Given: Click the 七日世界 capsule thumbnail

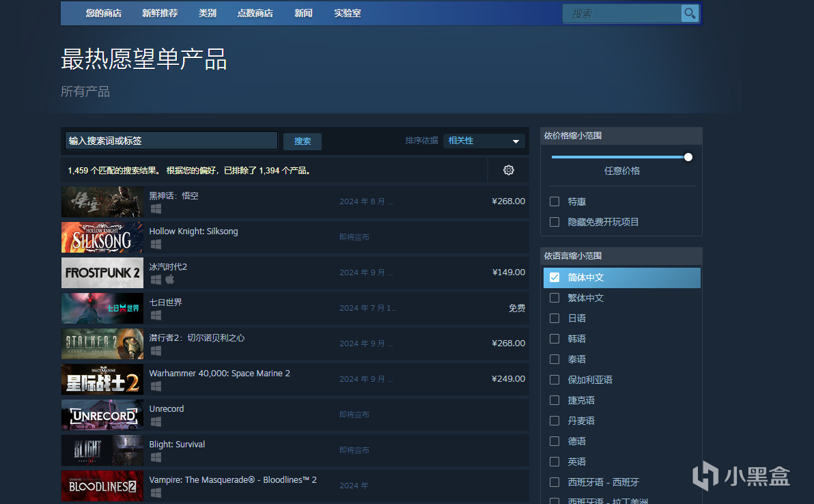Looking at the screenshot, I should tap(102, 308).
